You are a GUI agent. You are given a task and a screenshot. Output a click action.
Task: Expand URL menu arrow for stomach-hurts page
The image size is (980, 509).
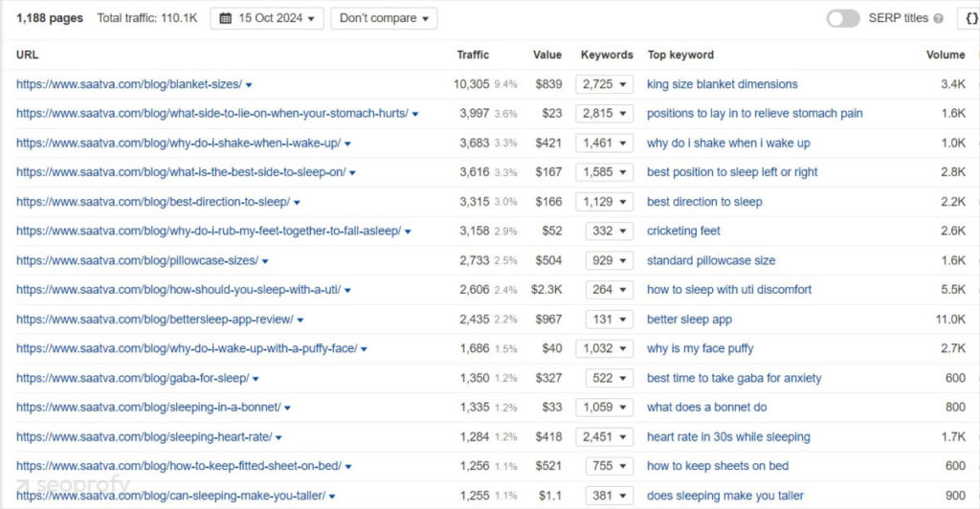click(415, 115)
